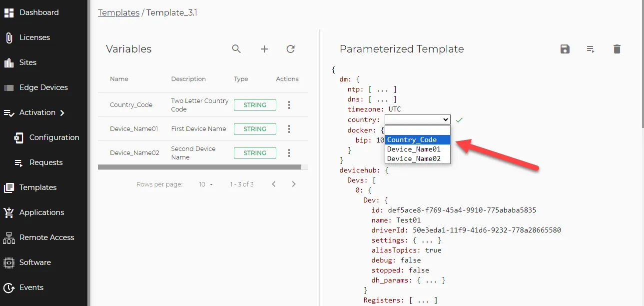Image resolution: width=644 pixels, height=306 pixels.
Task: Go to previous page of variables
Action: pyautogui.click(x=274, y=184)
